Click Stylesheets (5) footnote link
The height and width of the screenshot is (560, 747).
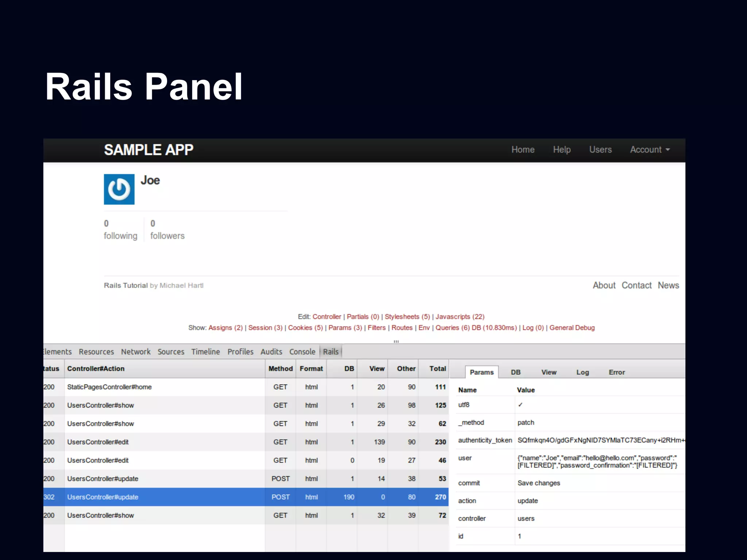(x=407, y=317)
